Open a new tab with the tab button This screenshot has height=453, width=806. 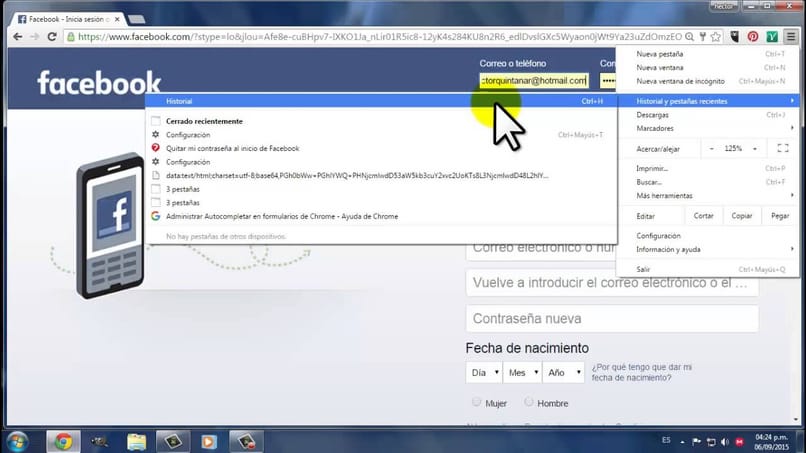point(136,20)
